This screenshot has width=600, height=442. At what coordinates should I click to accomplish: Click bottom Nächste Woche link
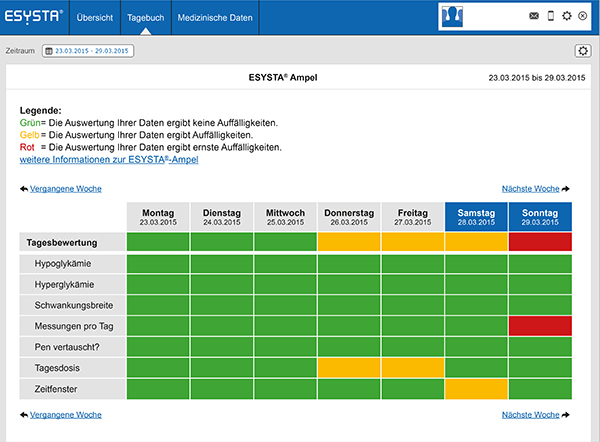(531, 415)
